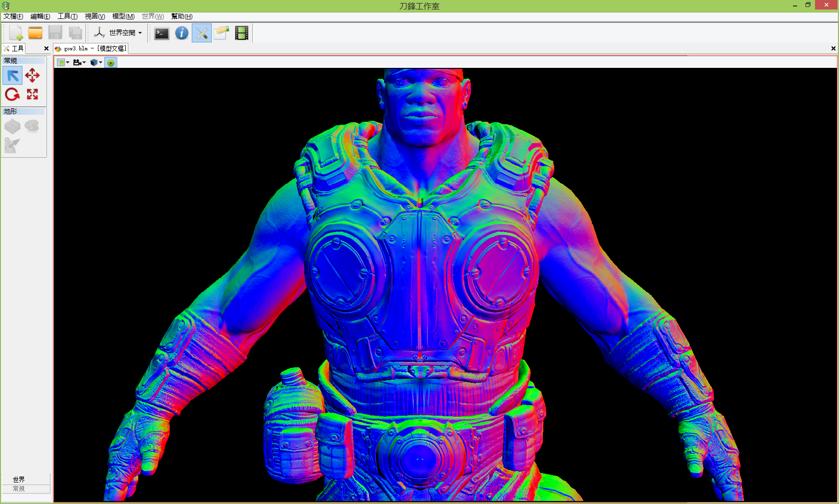Select the 工具 panel tab
The width and height of the screenshot is (839, 504).
tap(13, 48)
